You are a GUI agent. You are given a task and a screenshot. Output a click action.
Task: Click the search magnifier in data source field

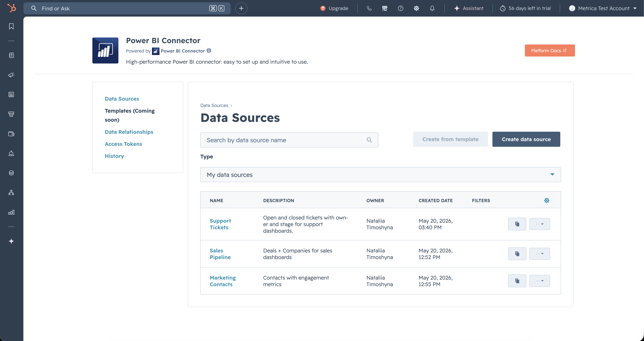point(369,140)
